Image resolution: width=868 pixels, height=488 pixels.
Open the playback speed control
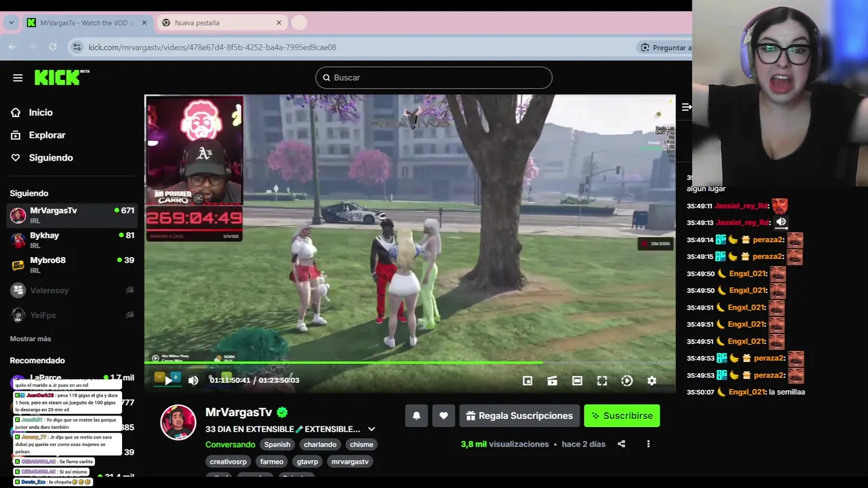(x=627, y=381)
